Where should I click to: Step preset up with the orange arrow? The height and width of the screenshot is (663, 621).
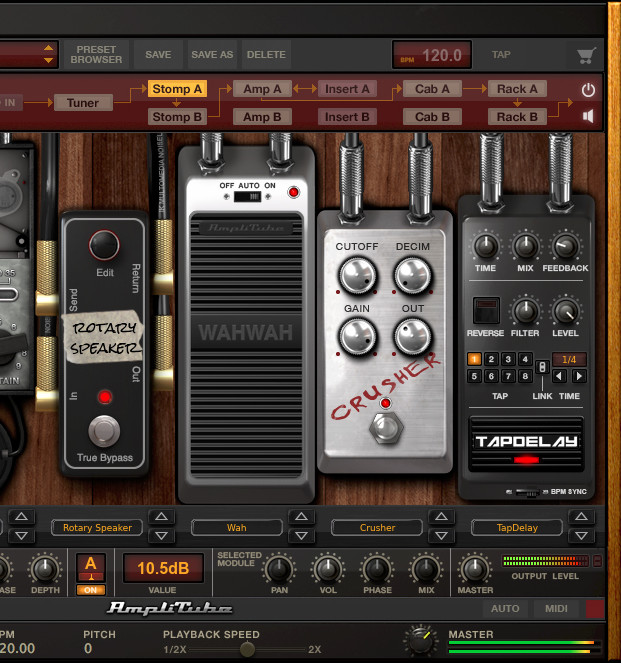click(x=49, y=48)
